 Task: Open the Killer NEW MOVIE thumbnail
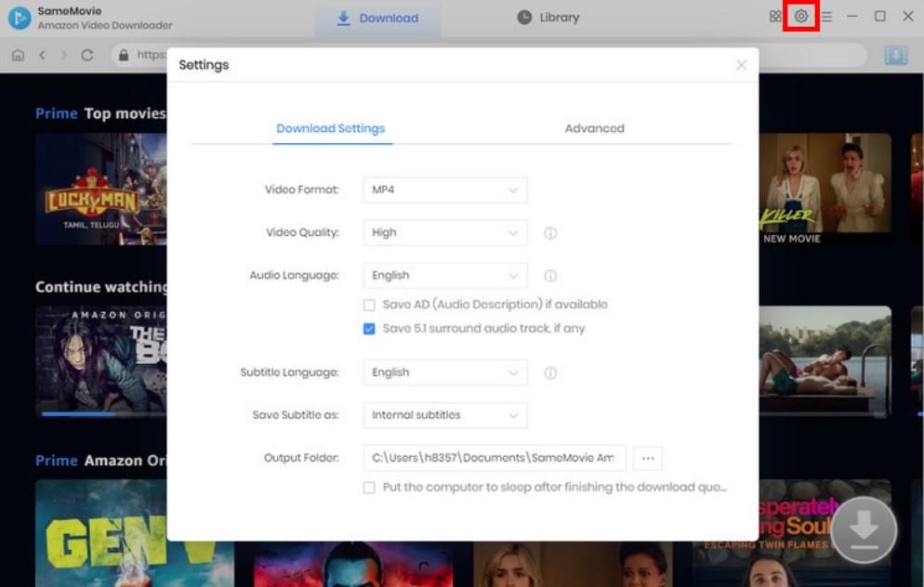tap(825, 189)
